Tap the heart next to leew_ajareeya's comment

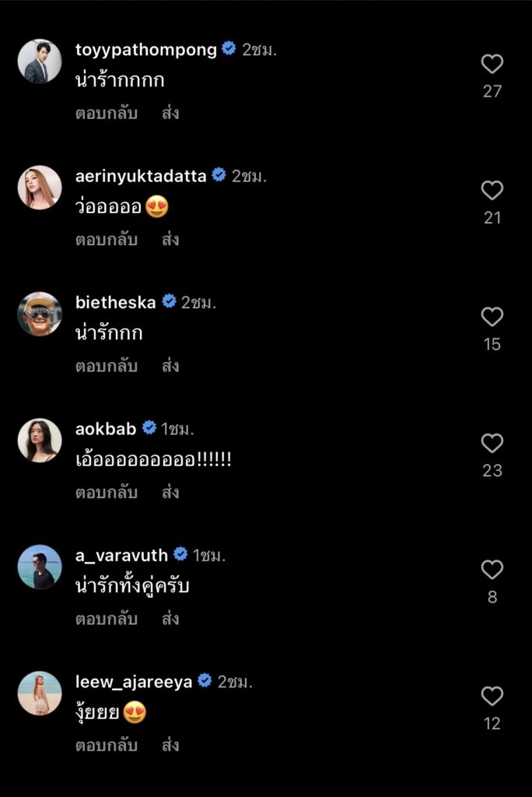492,696
